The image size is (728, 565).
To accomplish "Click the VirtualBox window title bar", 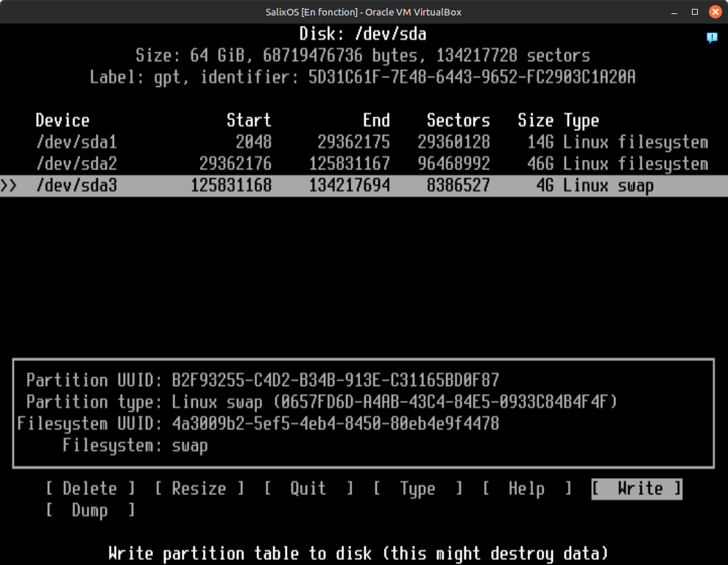I will [364, 13].
